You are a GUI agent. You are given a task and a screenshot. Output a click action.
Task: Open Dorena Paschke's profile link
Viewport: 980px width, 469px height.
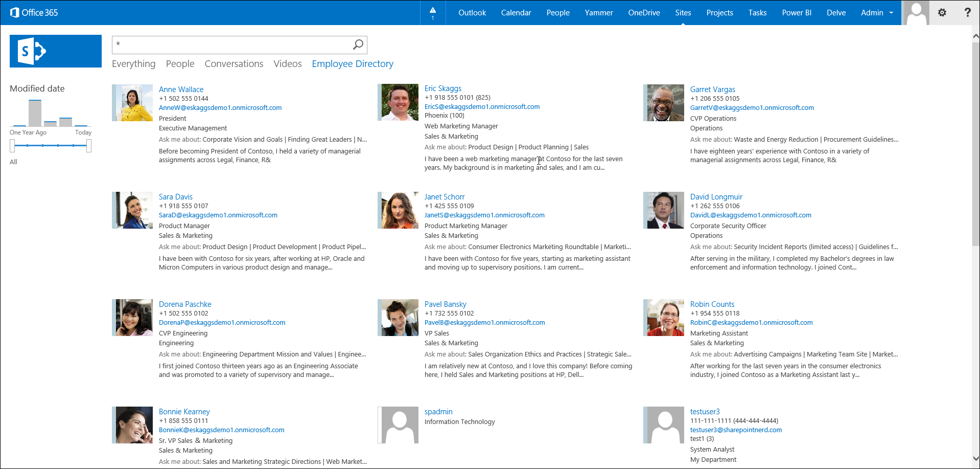click(185, 304)
